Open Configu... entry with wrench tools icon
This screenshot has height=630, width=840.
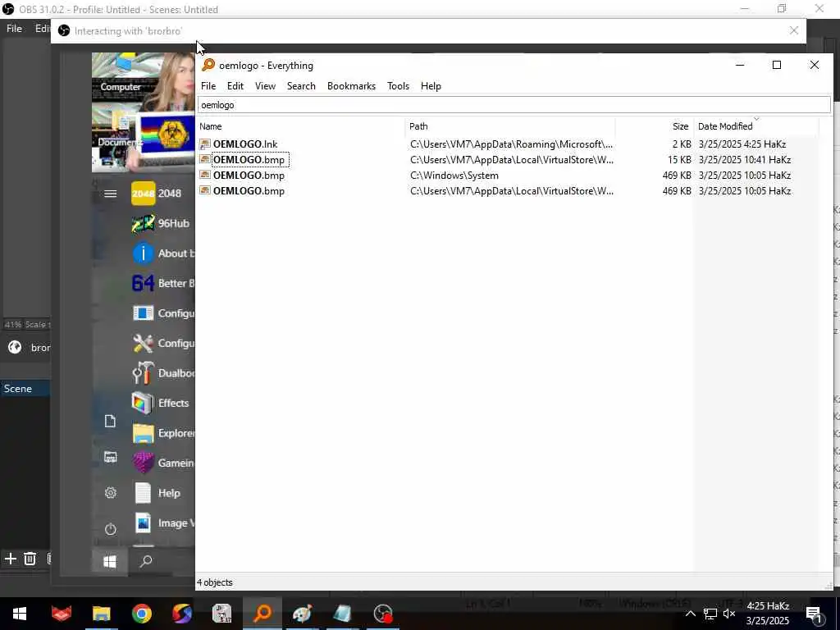click(163, 344)
